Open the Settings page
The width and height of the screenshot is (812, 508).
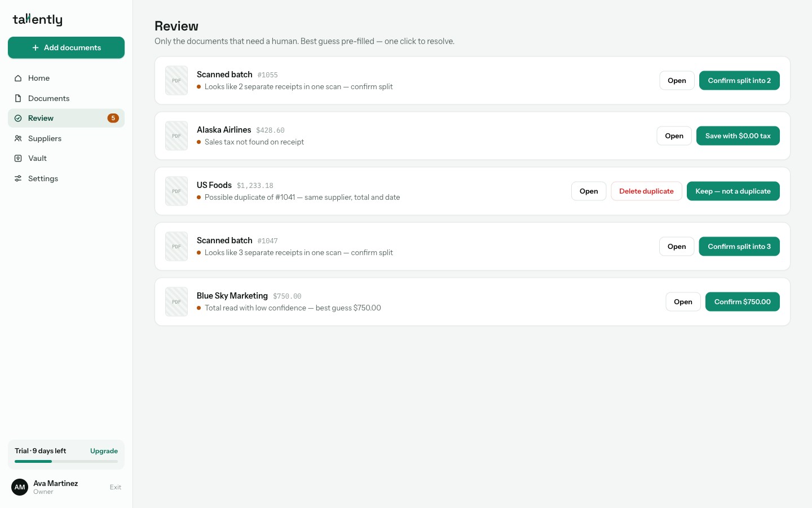click(66, 178)
